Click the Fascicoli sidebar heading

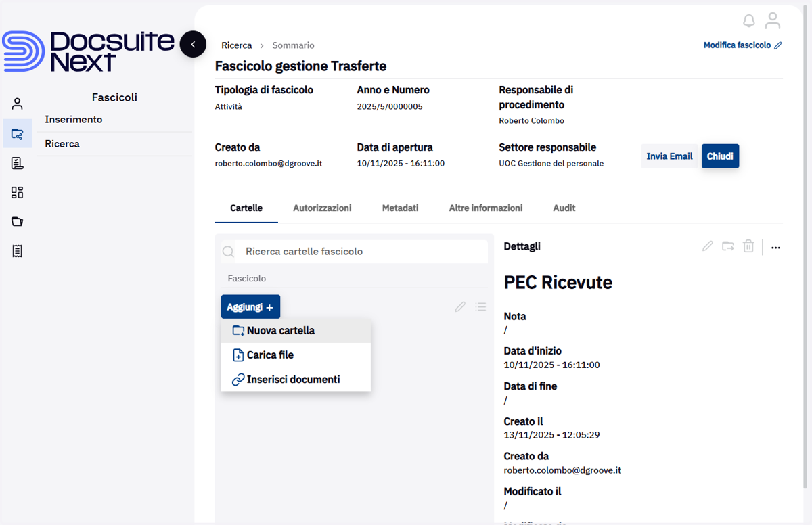[114, 97]
